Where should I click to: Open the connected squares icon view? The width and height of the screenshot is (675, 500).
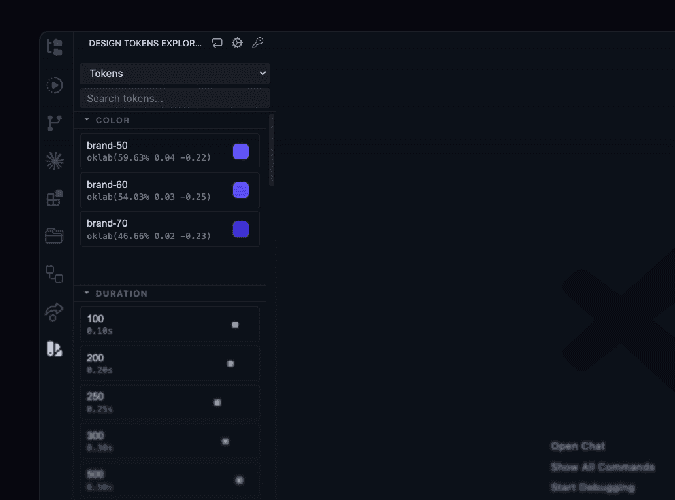(55, 274)
